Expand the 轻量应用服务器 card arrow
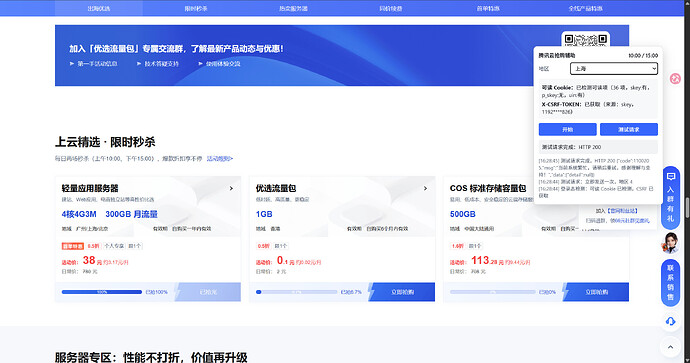 pos(231,188)
